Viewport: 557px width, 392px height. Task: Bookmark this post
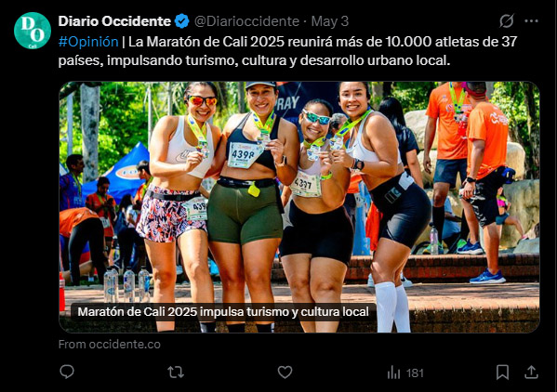(502, 372)
